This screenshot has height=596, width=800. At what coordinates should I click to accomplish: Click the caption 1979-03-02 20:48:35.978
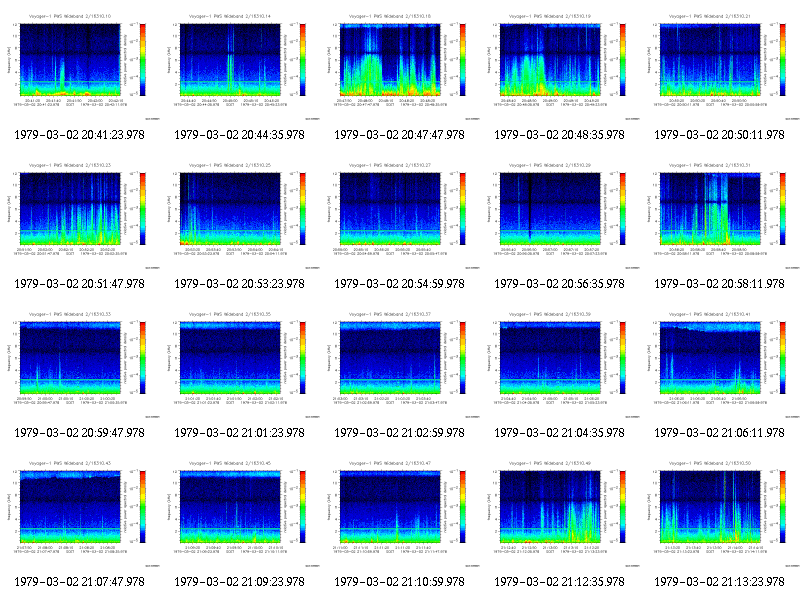pyautogui.click(x=560, y=135)
